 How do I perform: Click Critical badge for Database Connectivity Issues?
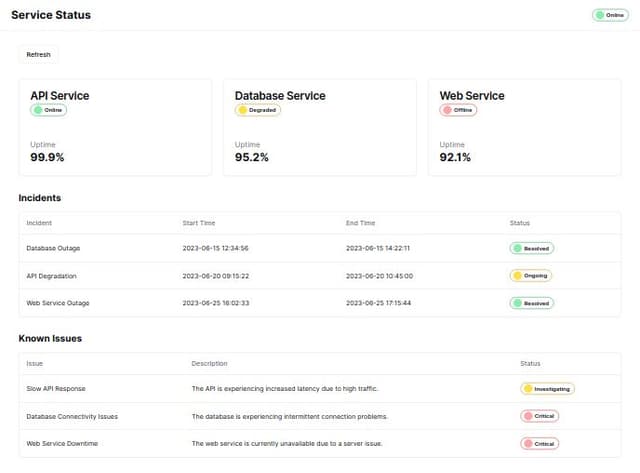(x=539, y=416)
